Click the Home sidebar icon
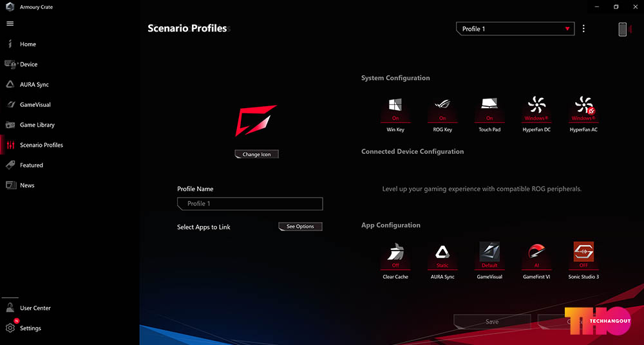The height and width of the screenshot is (345, 644). (10, 44)
